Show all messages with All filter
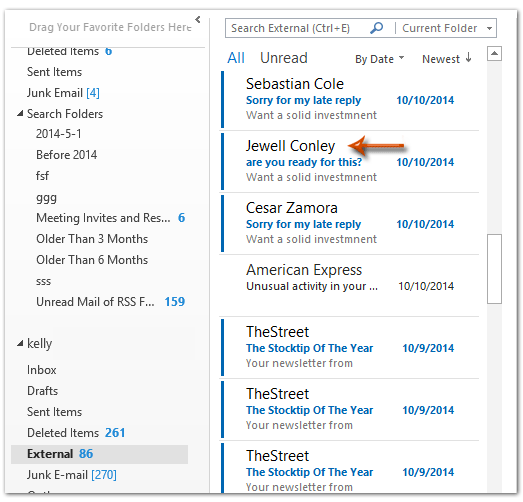This screenshot has height=502, width=523. [236, 58]
